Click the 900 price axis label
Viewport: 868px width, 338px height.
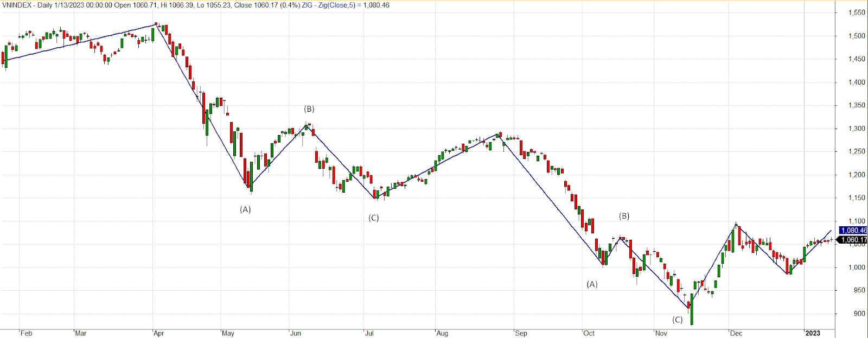tap(859, 314)
